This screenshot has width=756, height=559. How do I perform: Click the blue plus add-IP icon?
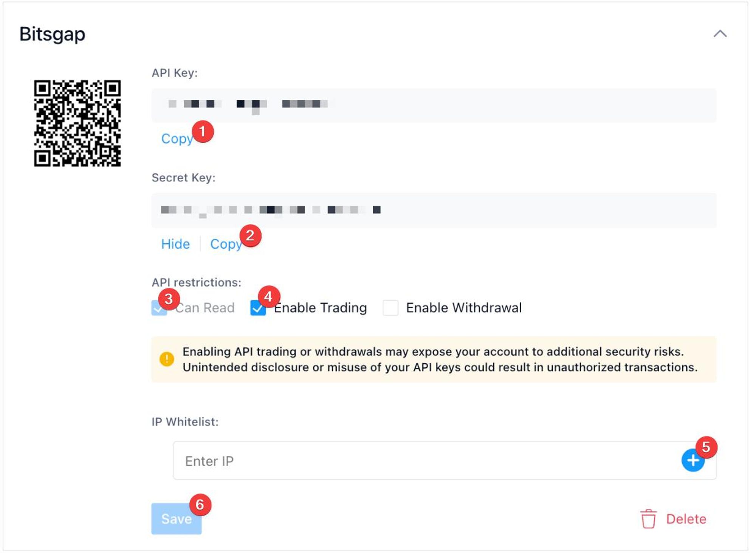point(692,461)
